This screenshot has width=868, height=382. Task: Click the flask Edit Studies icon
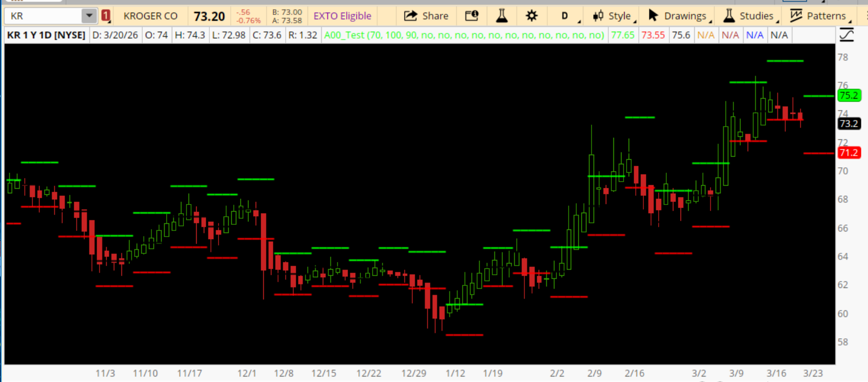pos(502,16)
